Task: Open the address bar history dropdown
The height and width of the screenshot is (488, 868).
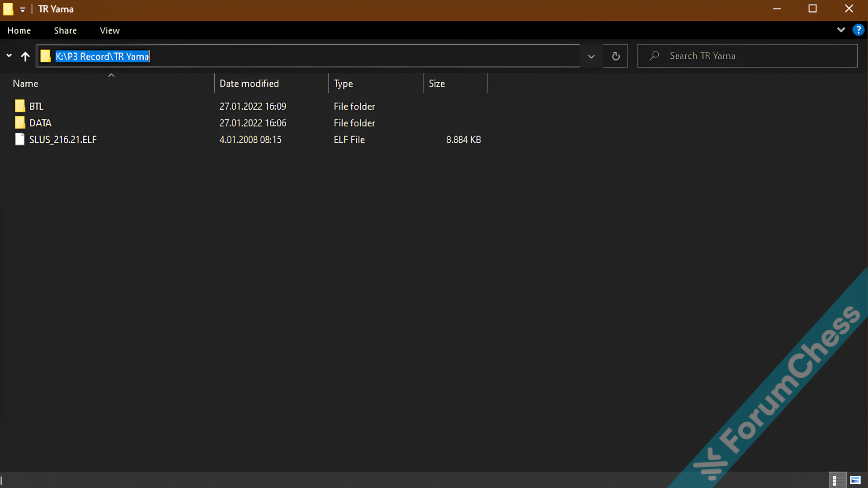Action: 591,56
